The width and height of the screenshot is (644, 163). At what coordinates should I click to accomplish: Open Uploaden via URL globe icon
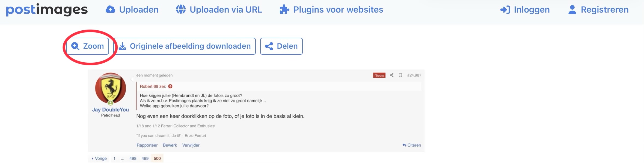[x=181, y=10]
